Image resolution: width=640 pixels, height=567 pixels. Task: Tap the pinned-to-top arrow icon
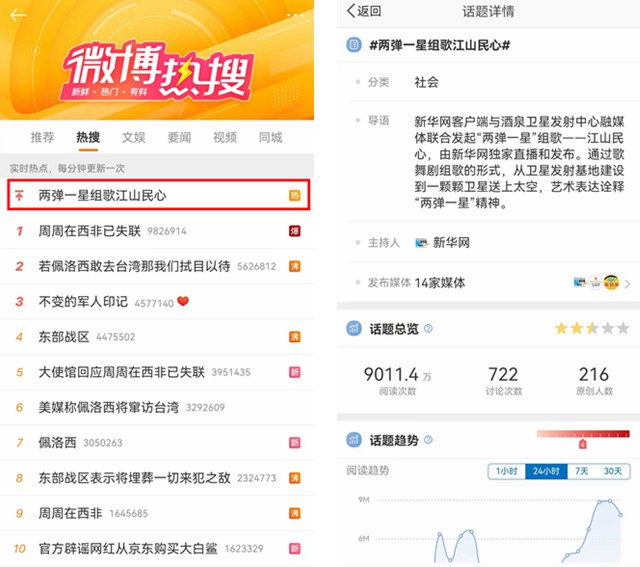[x=18, y=196]
